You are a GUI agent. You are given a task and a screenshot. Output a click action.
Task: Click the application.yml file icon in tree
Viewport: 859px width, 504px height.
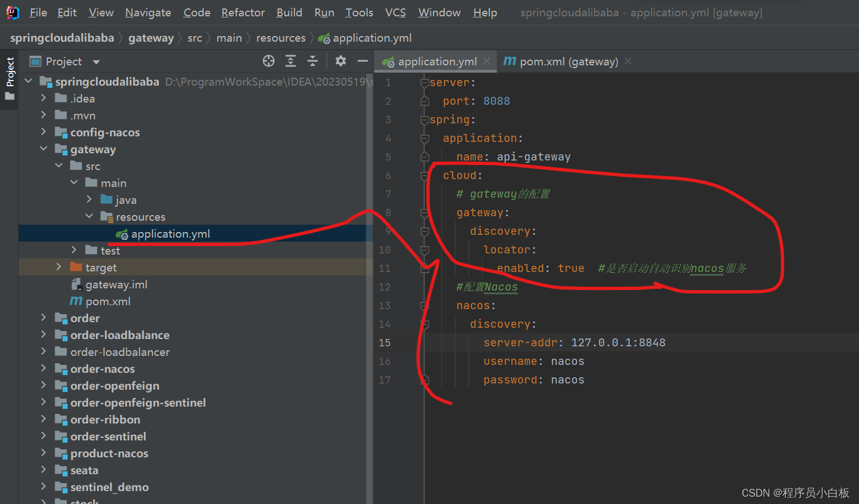click(122, 234)
